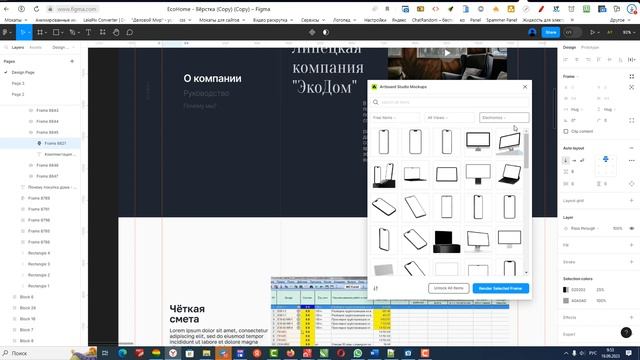Viewport: 640px width, 360px height.
Task: Click the Render Selected Frame button
Action: [500, 288]
